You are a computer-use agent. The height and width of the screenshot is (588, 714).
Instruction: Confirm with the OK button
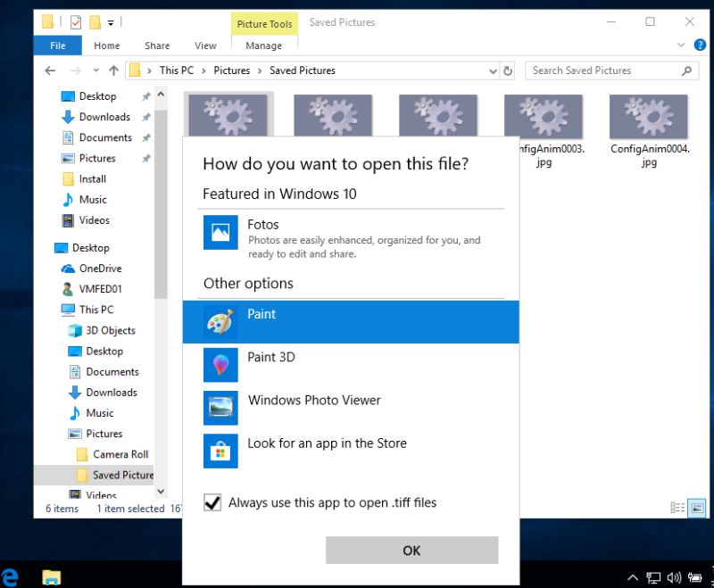[411, 550]
